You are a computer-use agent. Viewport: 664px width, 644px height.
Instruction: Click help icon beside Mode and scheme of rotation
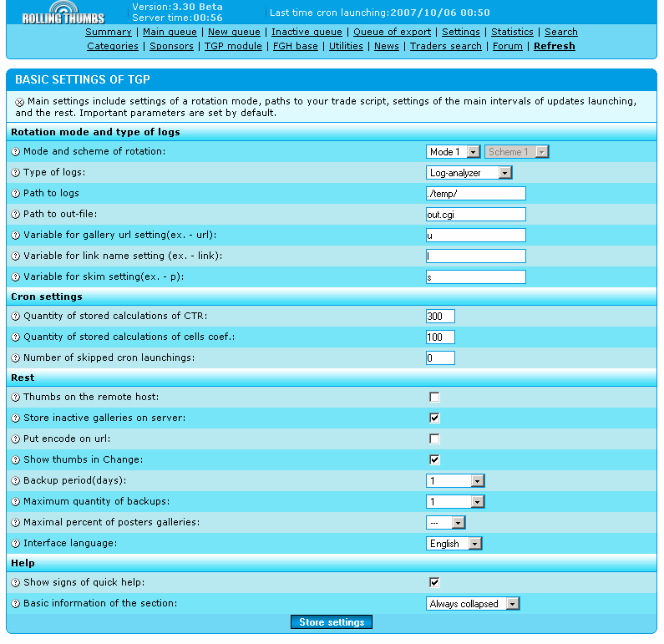pos(16,151)
